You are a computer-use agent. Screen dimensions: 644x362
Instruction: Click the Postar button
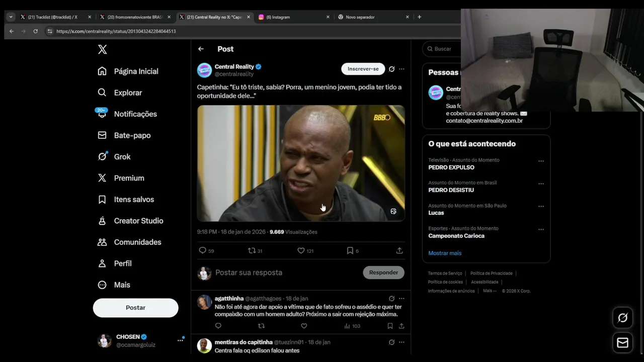pos(135,308)
